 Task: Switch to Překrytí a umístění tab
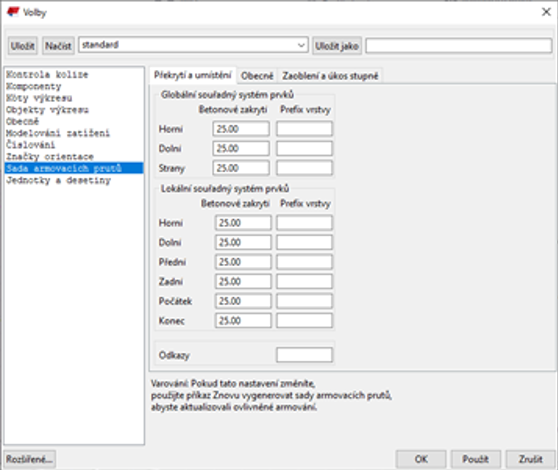point(193,75)
